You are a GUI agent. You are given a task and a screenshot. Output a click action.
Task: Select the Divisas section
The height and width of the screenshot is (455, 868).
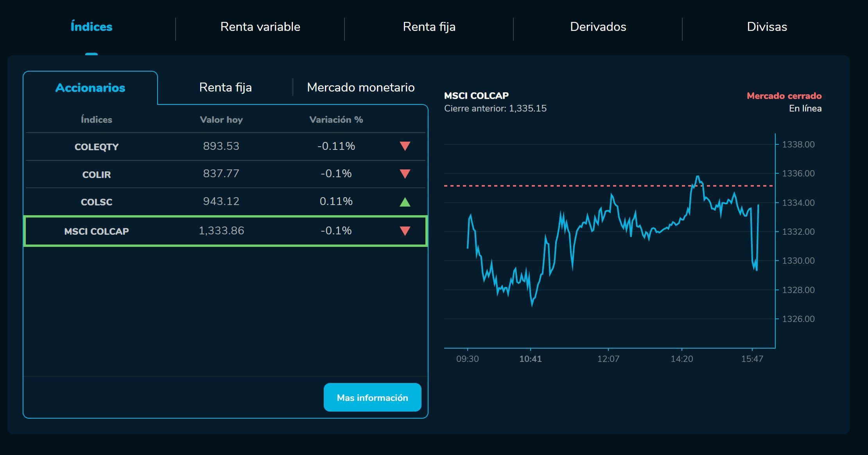point(766,27)
